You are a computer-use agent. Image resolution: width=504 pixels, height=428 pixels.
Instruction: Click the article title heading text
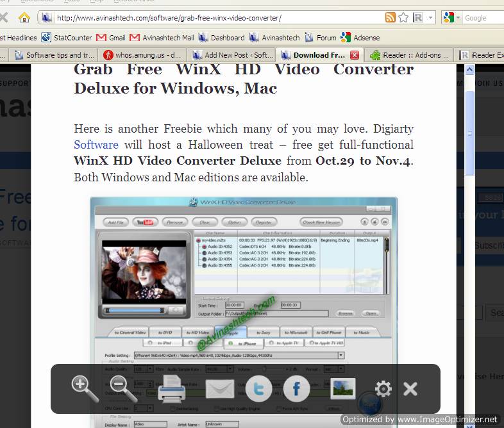(243, 79)
